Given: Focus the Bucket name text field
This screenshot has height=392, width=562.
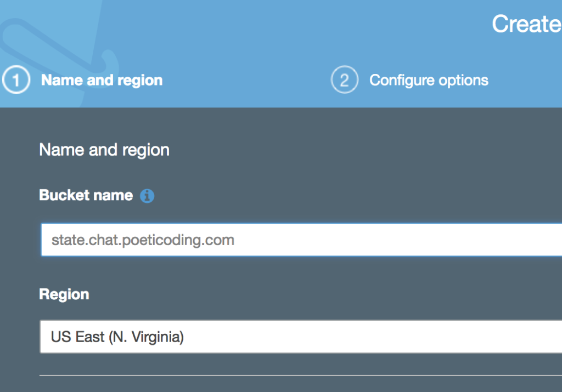Looking at the screenshot, I should click(x=301, y=240).
